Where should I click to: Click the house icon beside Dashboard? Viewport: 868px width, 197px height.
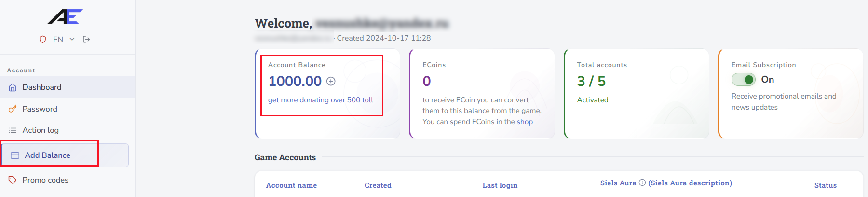pyautogui.click(x=13, y=87)
